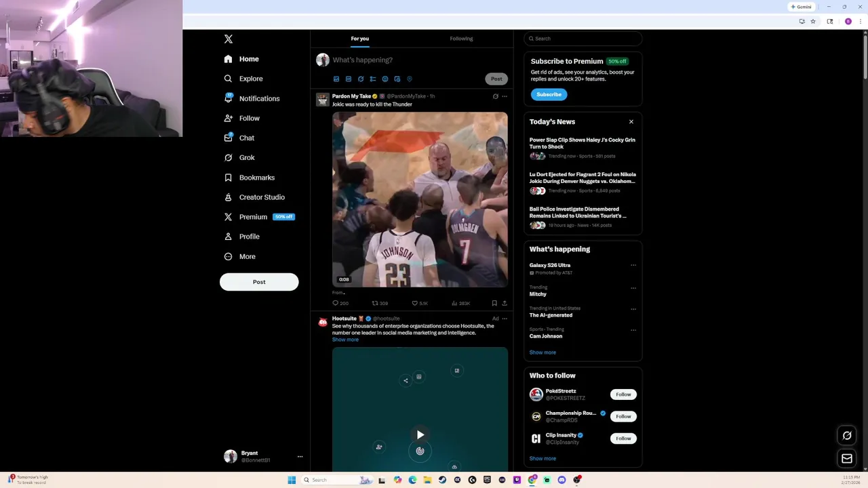Screen dimensions: 868x488
Task: Expand the More menu in the sidebar
Action: (x=240, y=256)
